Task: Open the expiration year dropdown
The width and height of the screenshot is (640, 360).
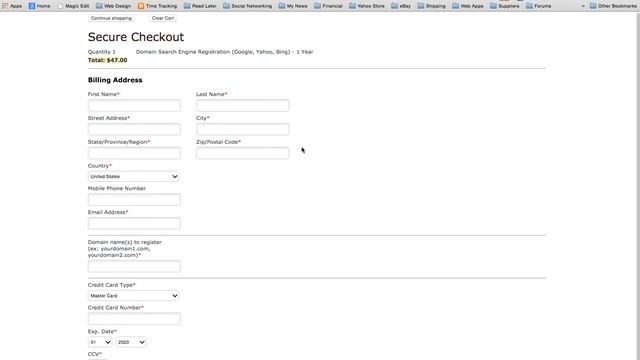Action: (131, 342)
